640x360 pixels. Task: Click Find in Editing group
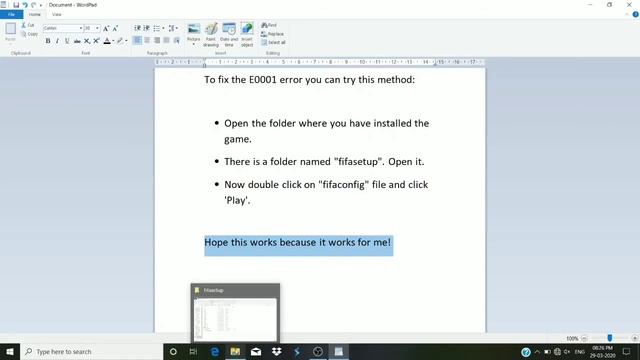tap(269, 25)
